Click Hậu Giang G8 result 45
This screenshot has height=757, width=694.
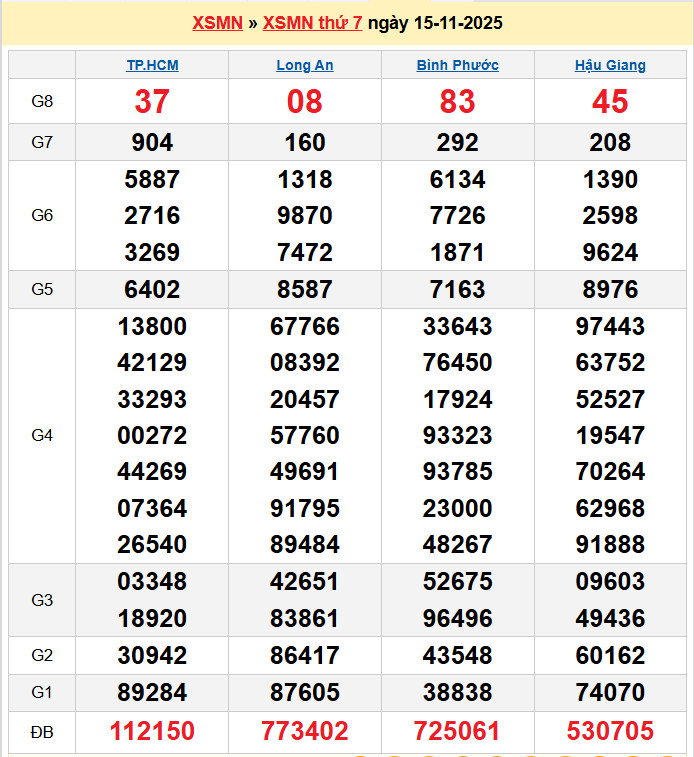click(x=610, y=101)
